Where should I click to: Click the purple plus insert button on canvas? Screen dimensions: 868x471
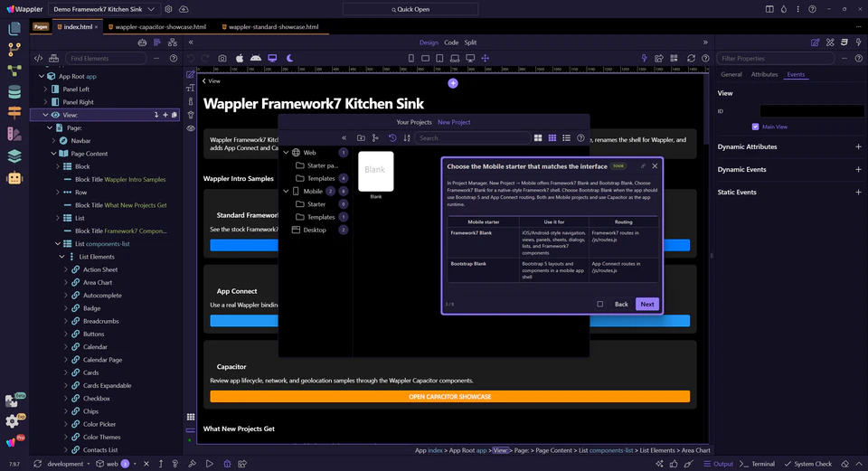(453, 83)
